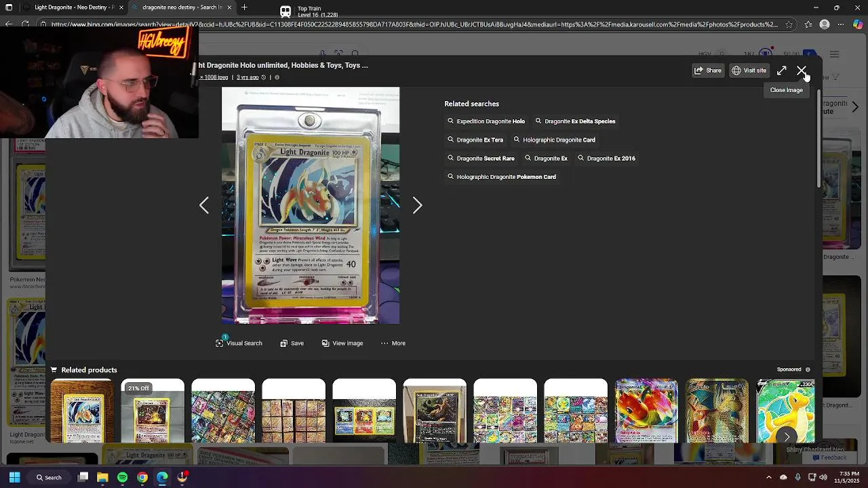Open the image source title link

pos(283,65)
